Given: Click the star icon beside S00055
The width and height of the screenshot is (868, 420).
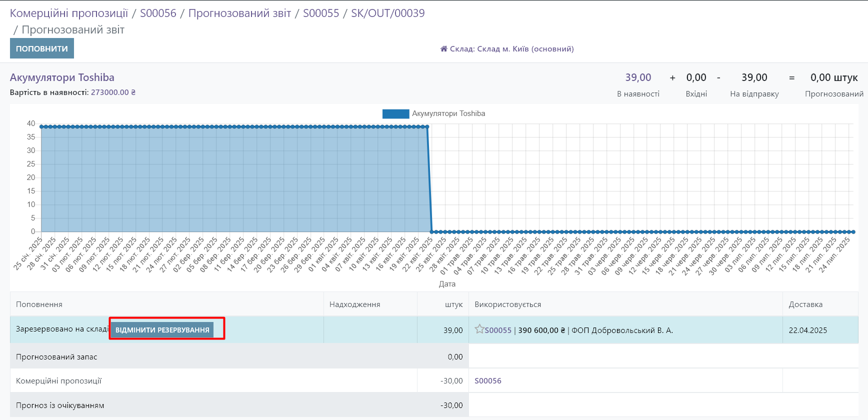Looking at the screenshot, I should point(479,329).
